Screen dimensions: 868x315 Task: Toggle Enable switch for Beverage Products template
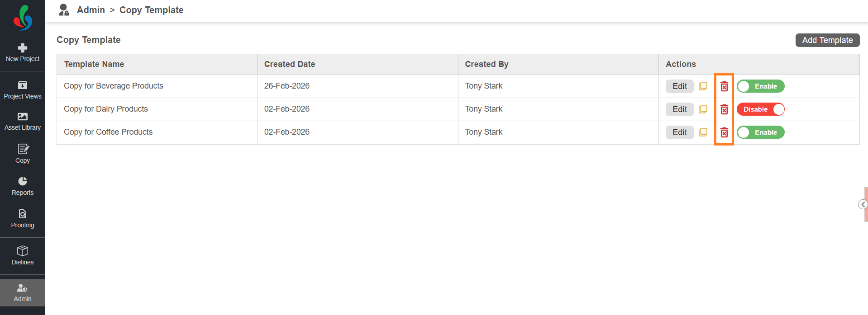[x=760, y=86]
